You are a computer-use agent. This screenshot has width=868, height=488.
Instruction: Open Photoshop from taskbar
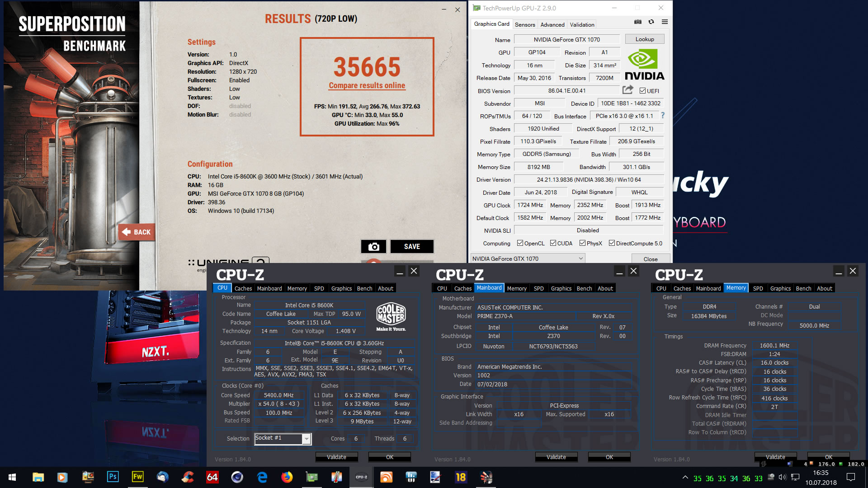coord(113,477)
